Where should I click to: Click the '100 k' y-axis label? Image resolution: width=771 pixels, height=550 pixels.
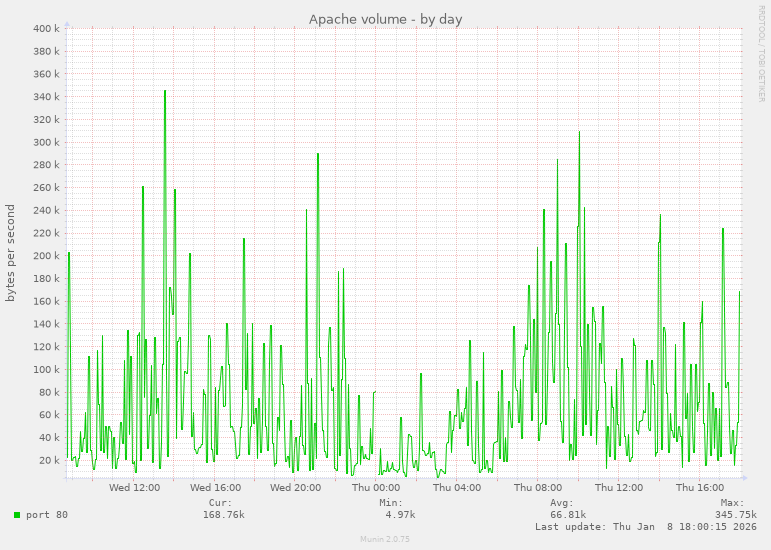46,369
